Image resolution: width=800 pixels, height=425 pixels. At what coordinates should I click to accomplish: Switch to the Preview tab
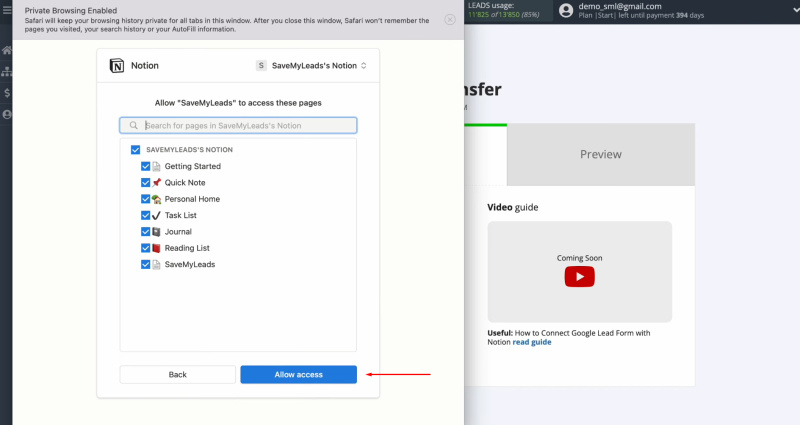pos(601,155)
